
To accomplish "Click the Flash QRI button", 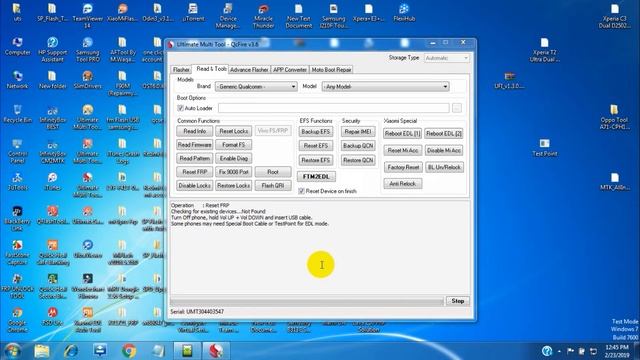I will 273,185.
